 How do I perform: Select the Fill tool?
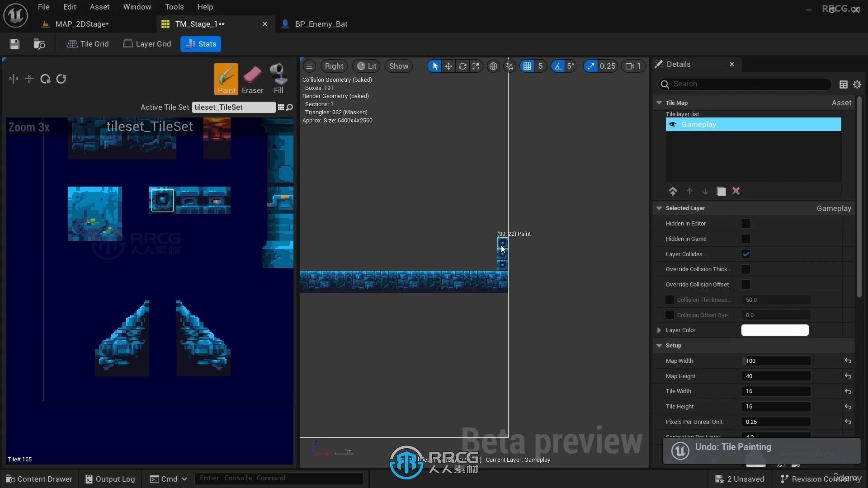point(278,78)
